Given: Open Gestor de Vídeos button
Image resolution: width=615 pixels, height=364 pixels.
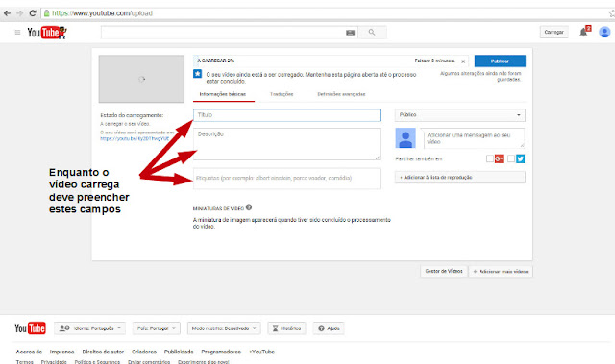Looking at the screenshot, I should coord(444,271).
